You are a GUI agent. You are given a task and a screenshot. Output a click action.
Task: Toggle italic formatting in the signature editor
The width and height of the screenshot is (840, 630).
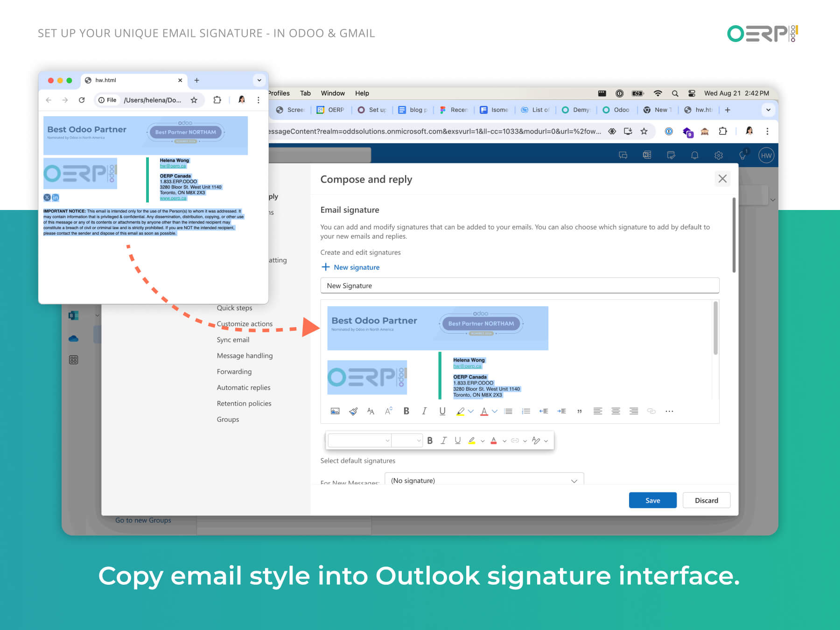coord(424,411)
